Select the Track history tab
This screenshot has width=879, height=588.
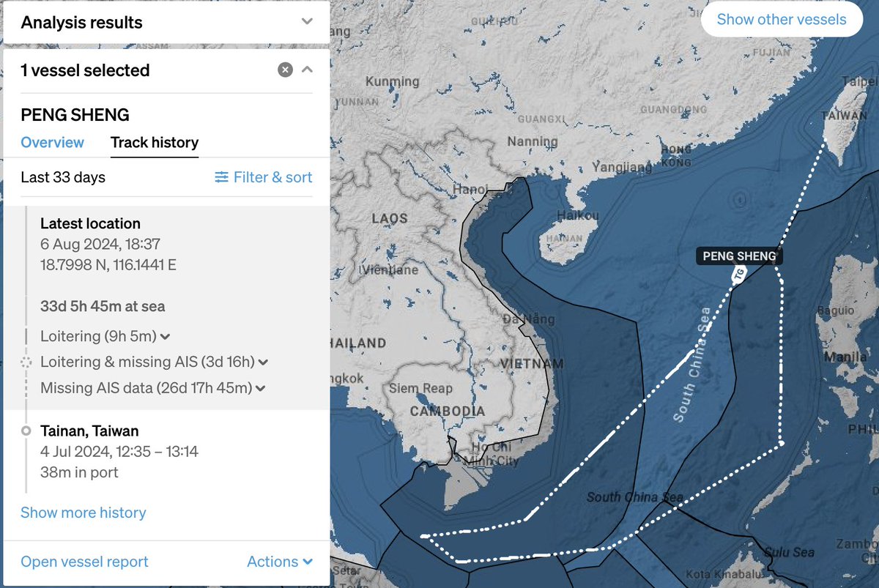pyautogui.click(x=155, y=142)
